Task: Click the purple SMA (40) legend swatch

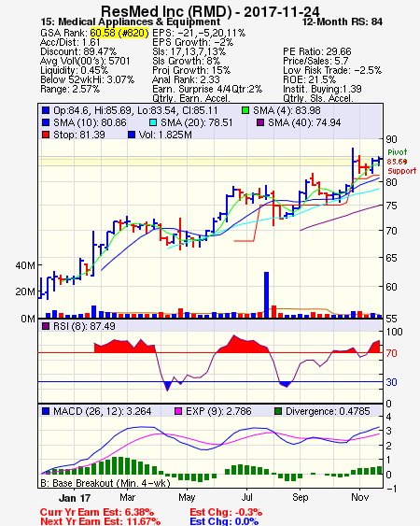Action: [x=260, y=122]
